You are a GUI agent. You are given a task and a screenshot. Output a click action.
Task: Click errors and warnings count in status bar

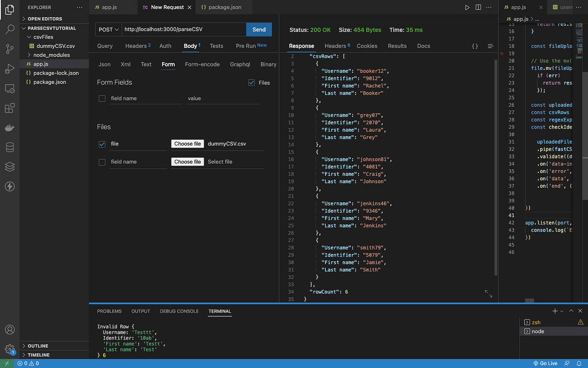(28, 363)
